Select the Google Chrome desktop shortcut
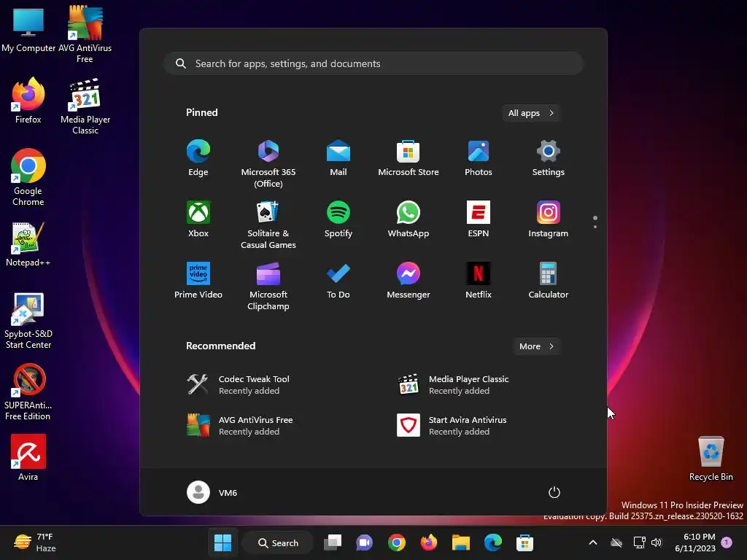Image resolution: width=747 pixels, height=560 pixels. tap(28, 177)
